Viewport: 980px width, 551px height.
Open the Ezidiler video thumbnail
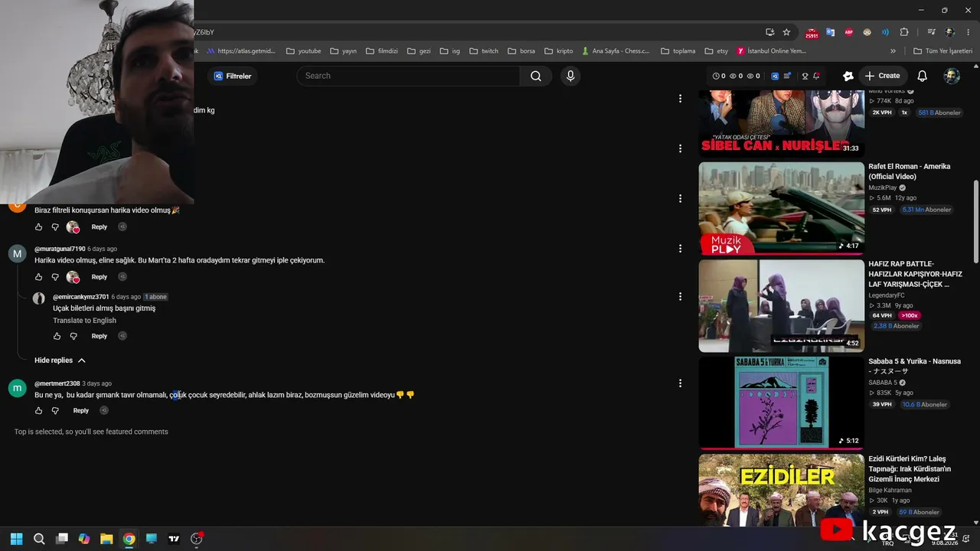781,491
